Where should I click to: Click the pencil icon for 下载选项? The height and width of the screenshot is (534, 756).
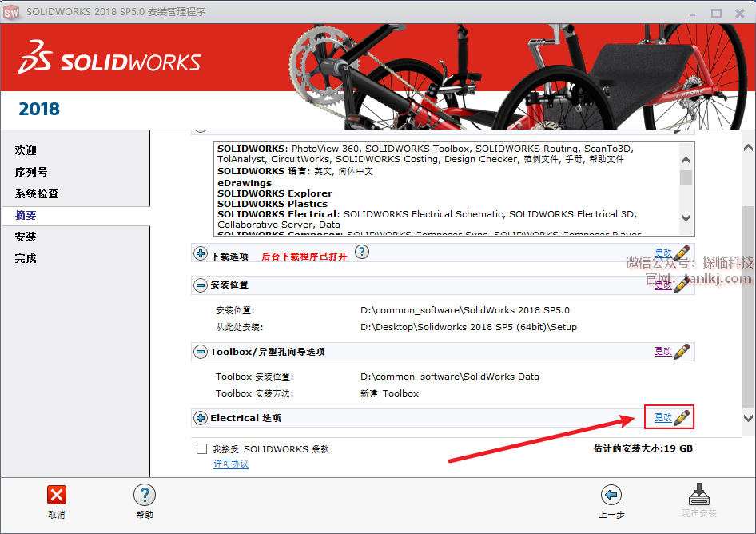click(682, 253)
